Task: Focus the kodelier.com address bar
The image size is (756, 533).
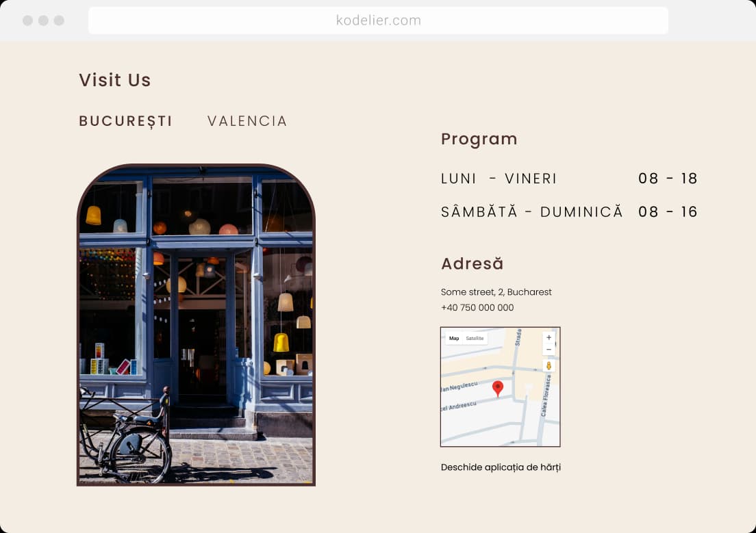Action: [378, 21]
